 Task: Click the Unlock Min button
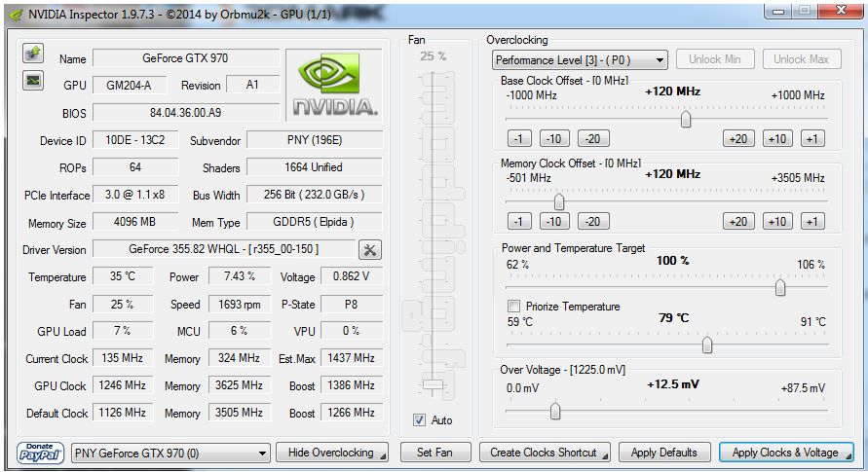coord(715,59)
